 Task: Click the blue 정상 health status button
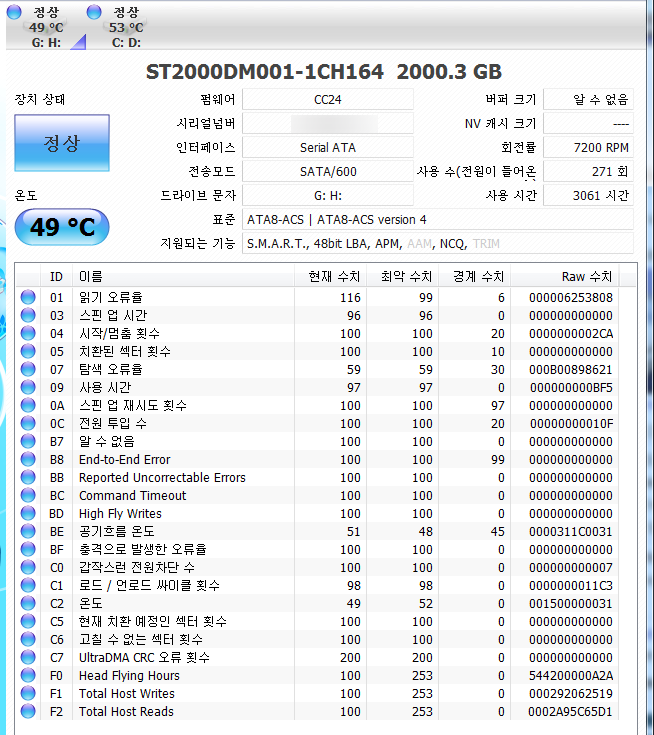click(62, 143)
